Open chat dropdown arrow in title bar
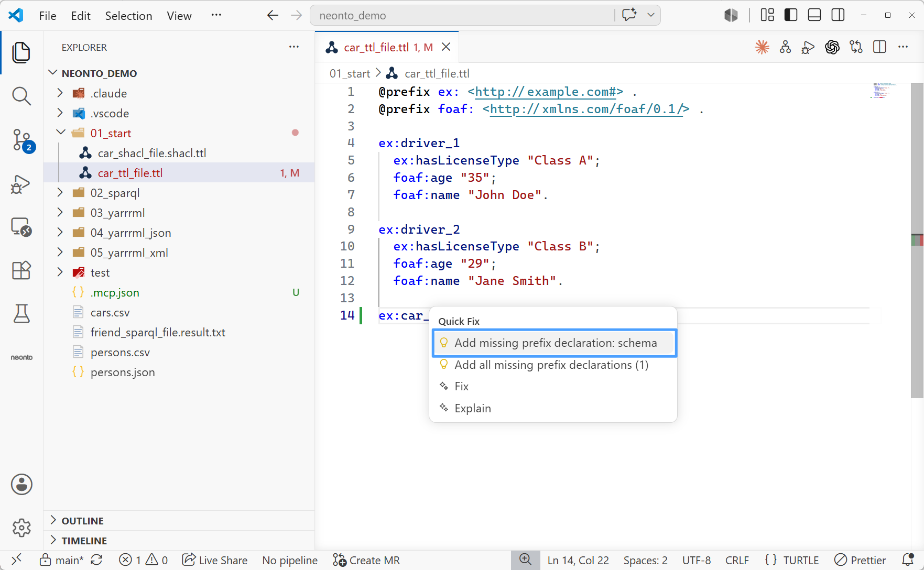 point(650,15)
